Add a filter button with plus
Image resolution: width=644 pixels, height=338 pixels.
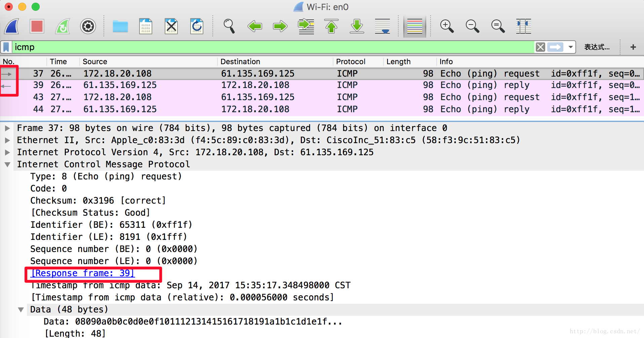(x=633, y=47)
